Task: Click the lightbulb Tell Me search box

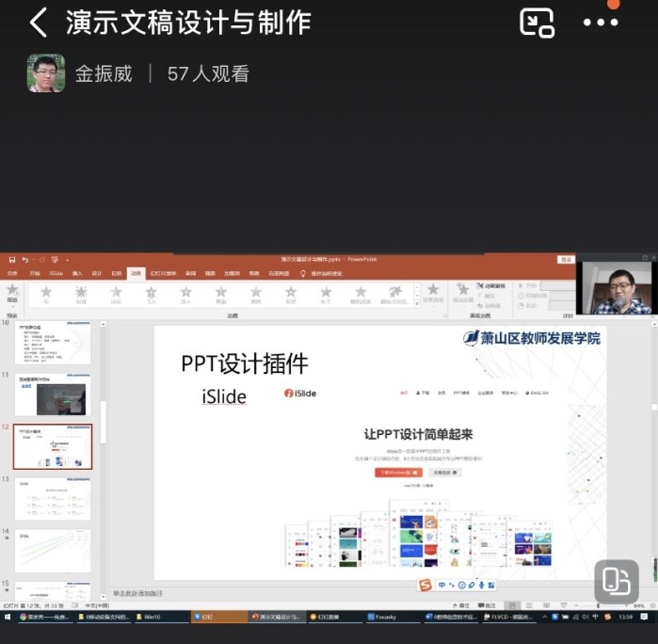Action: (321, 274)
